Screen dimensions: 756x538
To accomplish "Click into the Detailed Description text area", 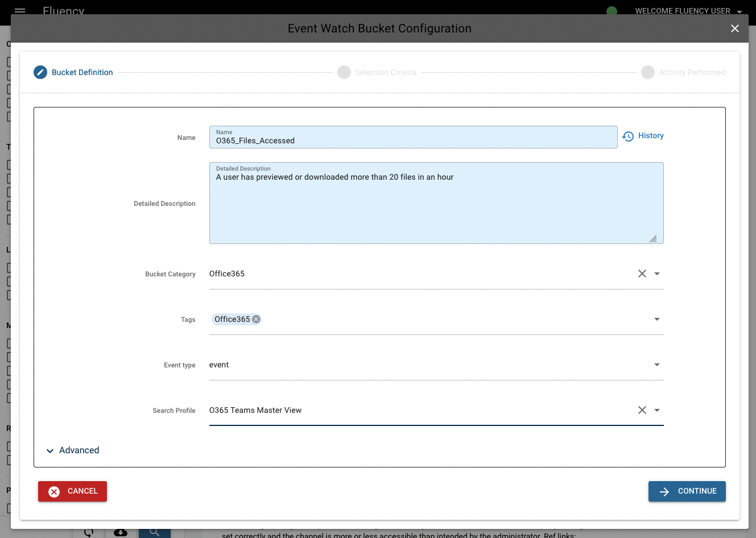I will click(x=436, y=203).
